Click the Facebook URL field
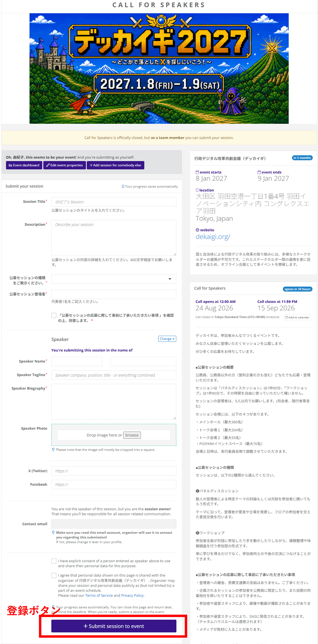The width and height of the screenshot is (318, 644). click(114, 484)
